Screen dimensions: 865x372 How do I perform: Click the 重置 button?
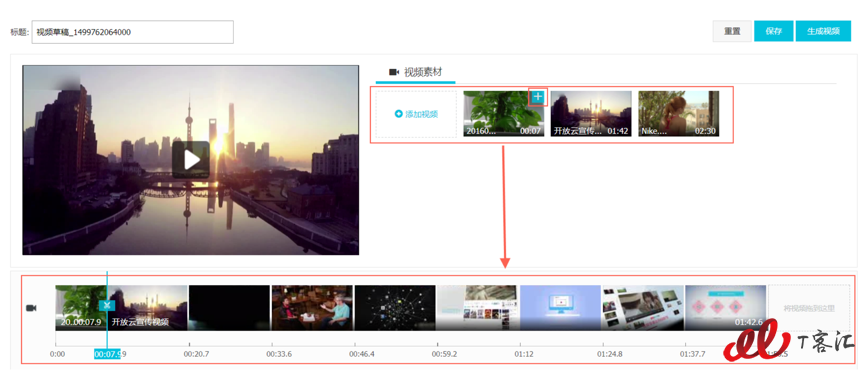pyautogui.click(x=732, y=31)
